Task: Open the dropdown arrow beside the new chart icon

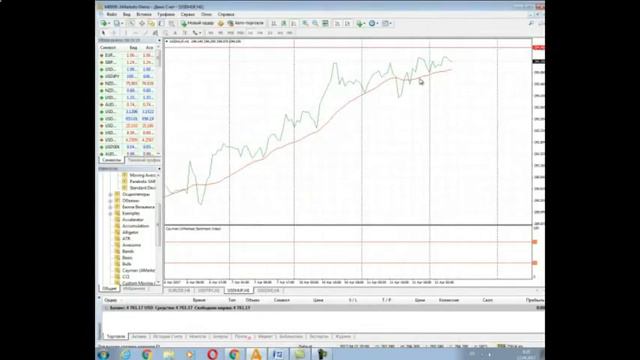Action: point(109,23)
